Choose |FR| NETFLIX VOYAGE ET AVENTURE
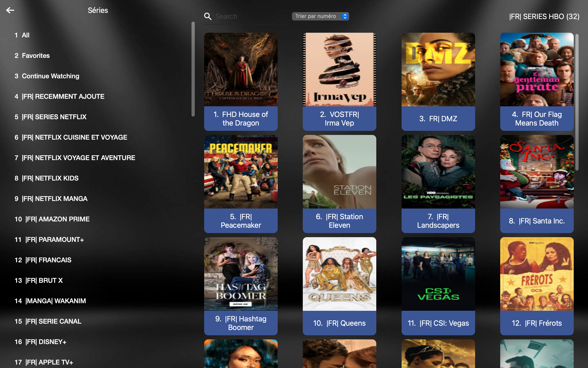The height and width of the screenshot is (368, 588). click(x=75, y=158)
